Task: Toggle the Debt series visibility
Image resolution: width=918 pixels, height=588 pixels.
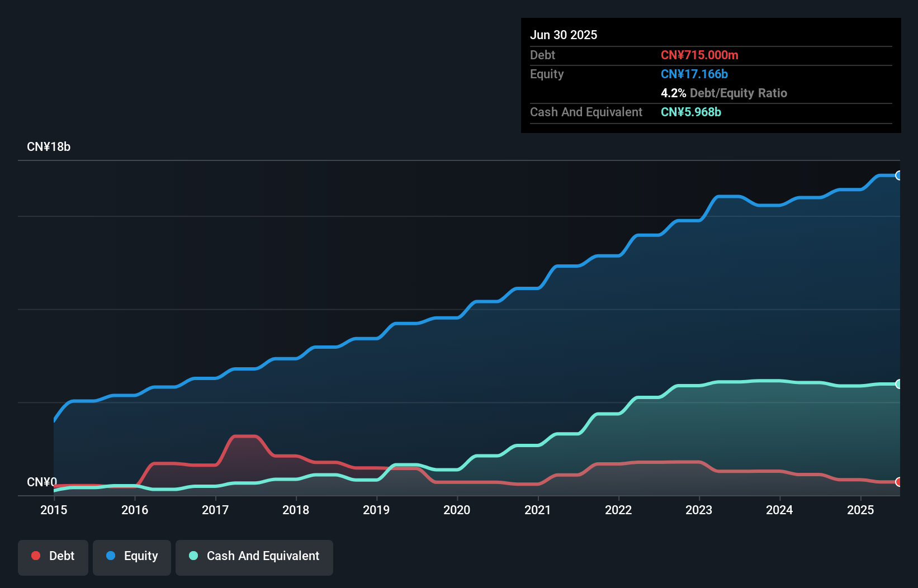Action: click(x=53, y=557)
